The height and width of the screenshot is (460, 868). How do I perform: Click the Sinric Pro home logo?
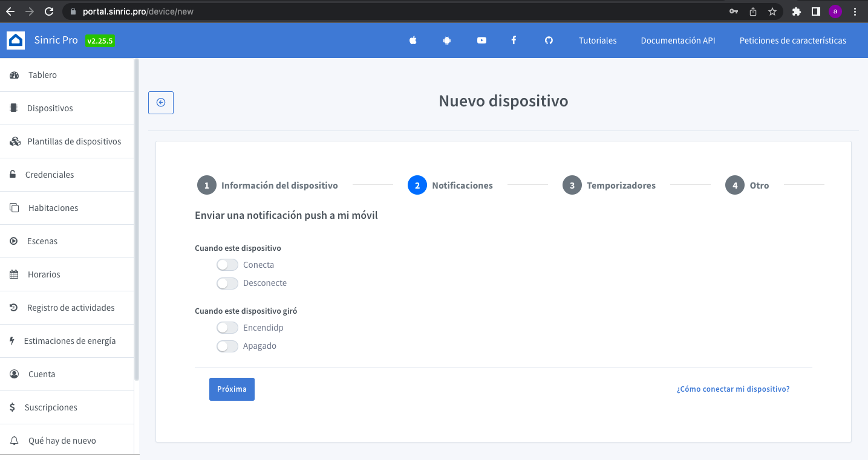pyautogui.click(x=16, y=40)
